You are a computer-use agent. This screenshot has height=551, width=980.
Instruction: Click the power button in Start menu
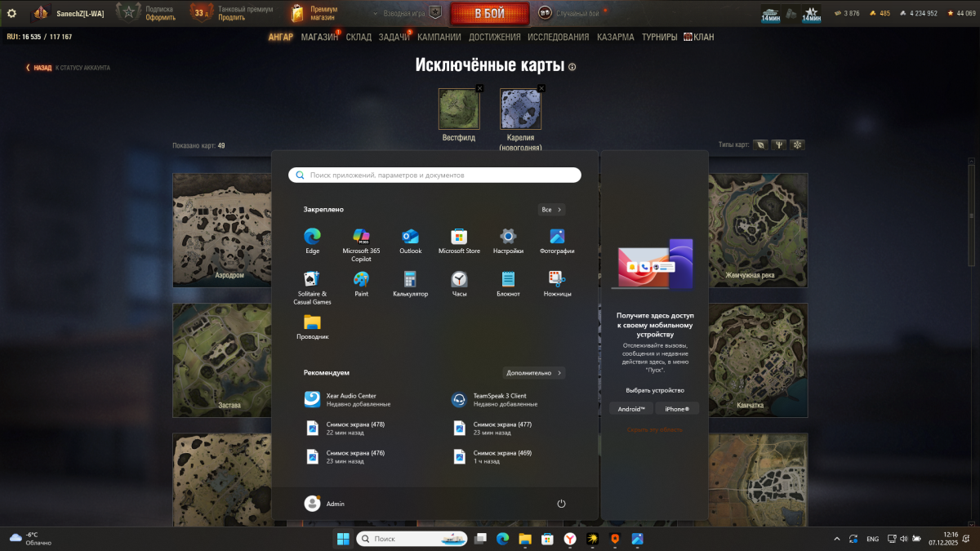point(561,504)
